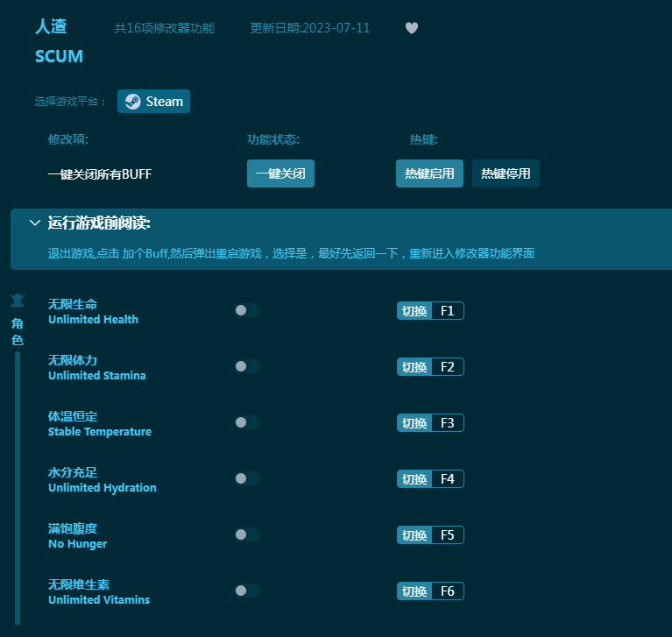Click the 无限维生素 label

click(x=79, y=584)
